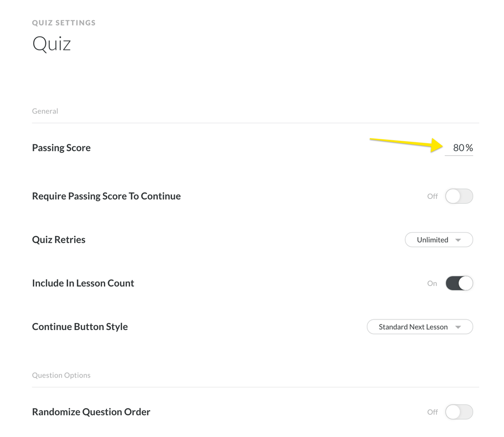Click the arrow icon in Unlimited dropdown
Viewport: 504px width, 437px height.
[458, 240]
